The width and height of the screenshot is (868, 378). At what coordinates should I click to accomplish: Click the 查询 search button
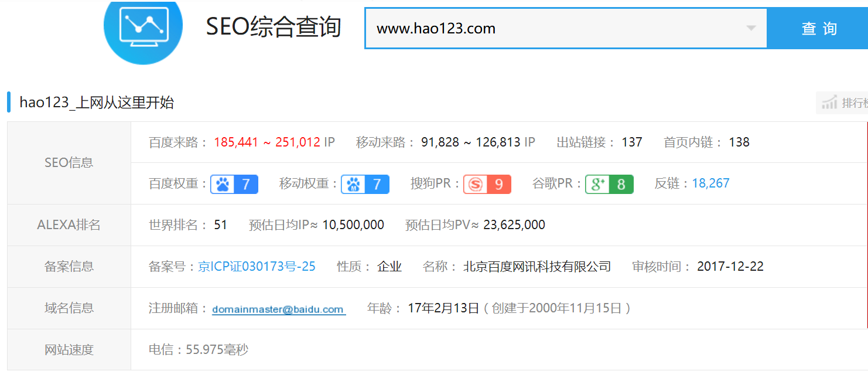tap(819, 28)
